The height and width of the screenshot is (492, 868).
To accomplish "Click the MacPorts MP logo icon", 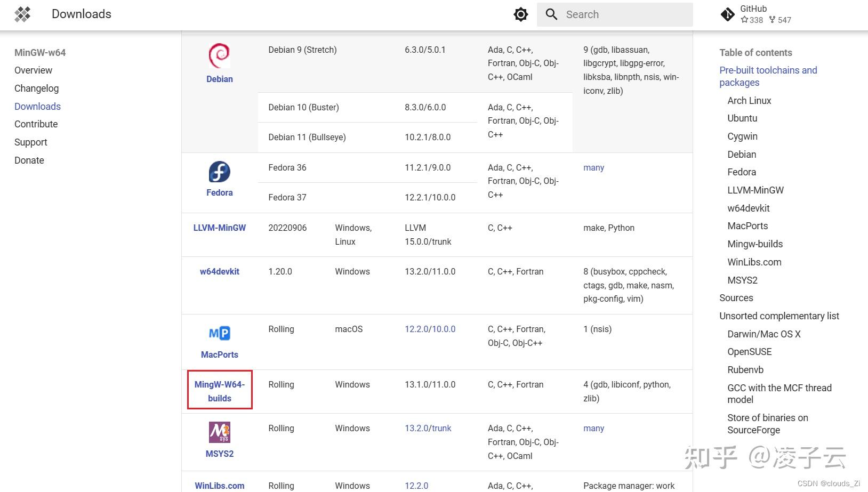I will 219,334.
